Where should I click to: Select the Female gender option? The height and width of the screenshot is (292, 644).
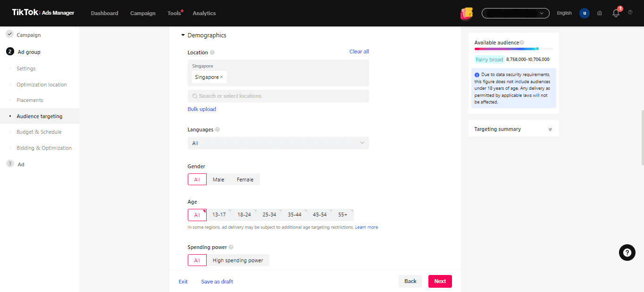245,179
